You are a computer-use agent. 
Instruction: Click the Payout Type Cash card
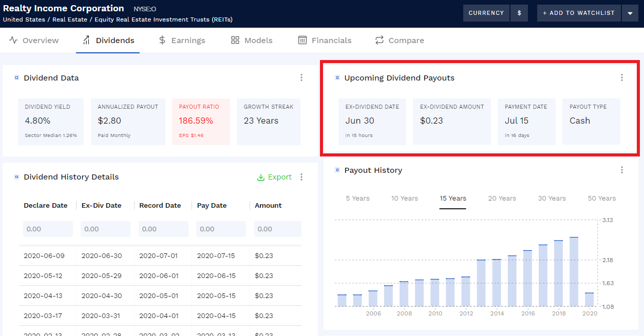click(x=591, y=122)
